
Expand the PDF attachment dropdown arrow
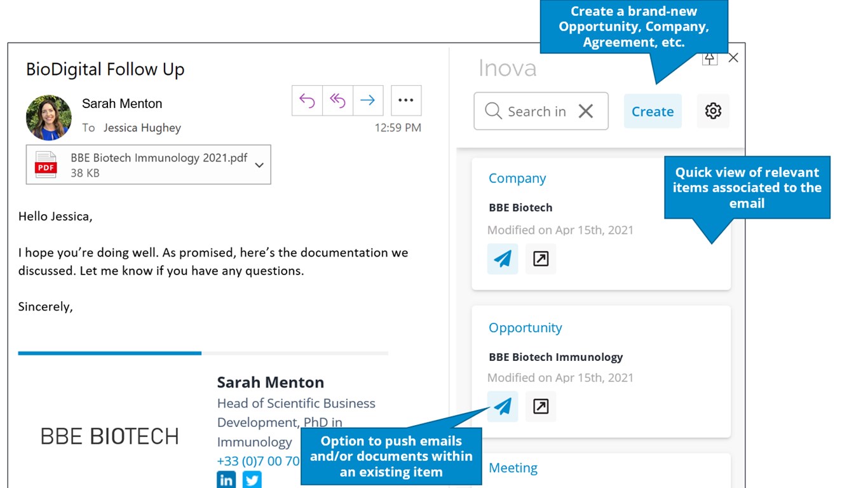(259, 165)
